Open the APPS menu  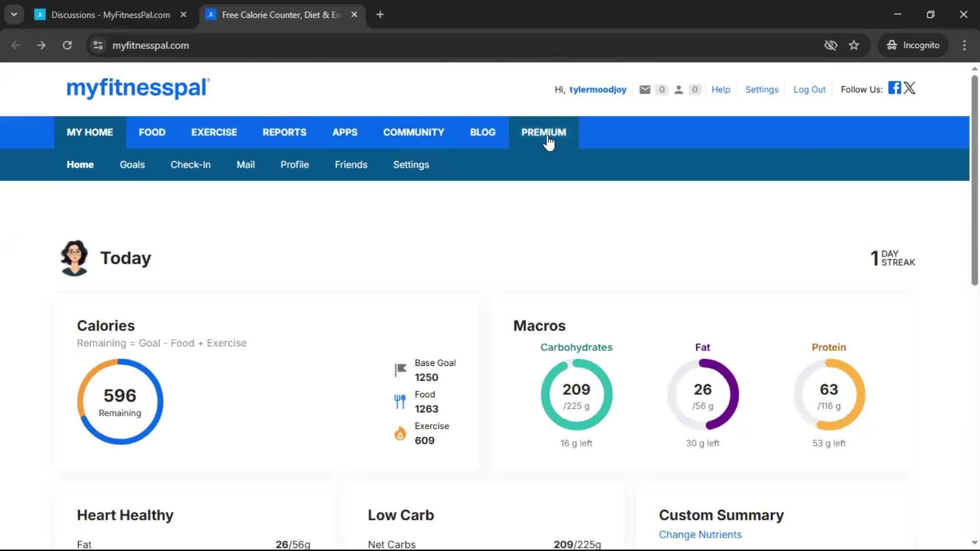345,133
